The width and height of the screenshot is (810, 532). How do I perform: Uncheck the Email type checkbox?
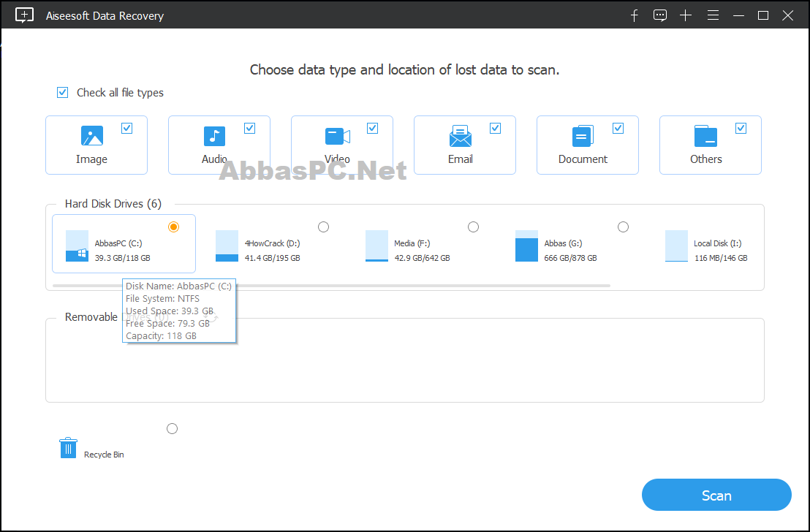pyautogui.click(x=496, y=128)
